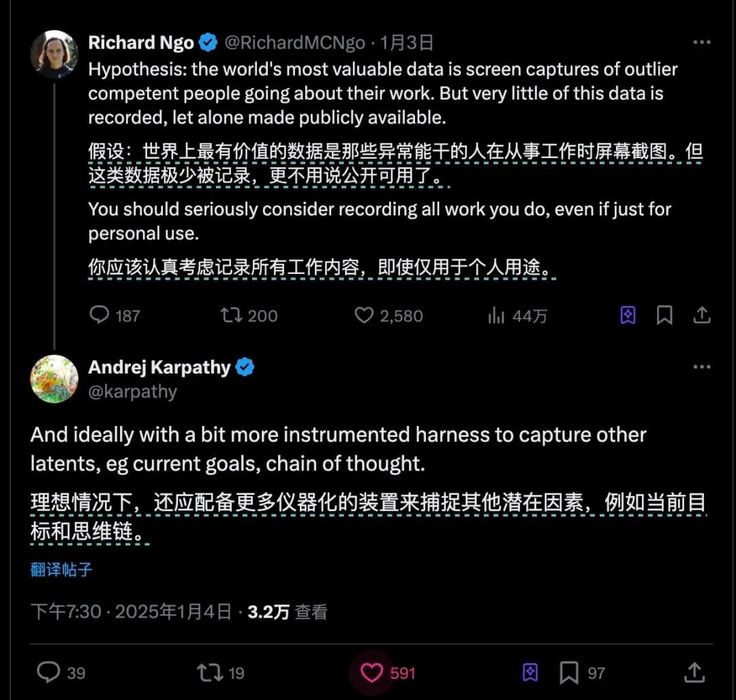
Task: Open more options for Karpathy's post
Action: 701,367
